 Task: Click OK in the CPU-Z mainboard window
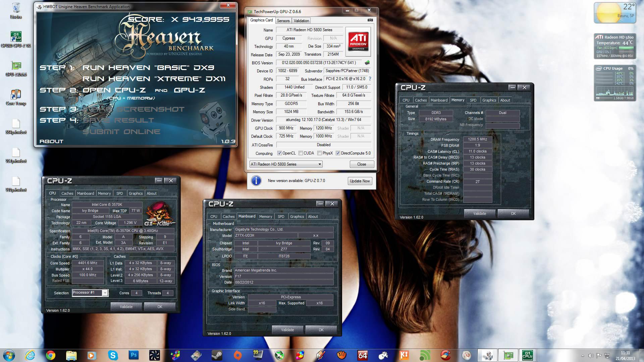tap(321, 330)
